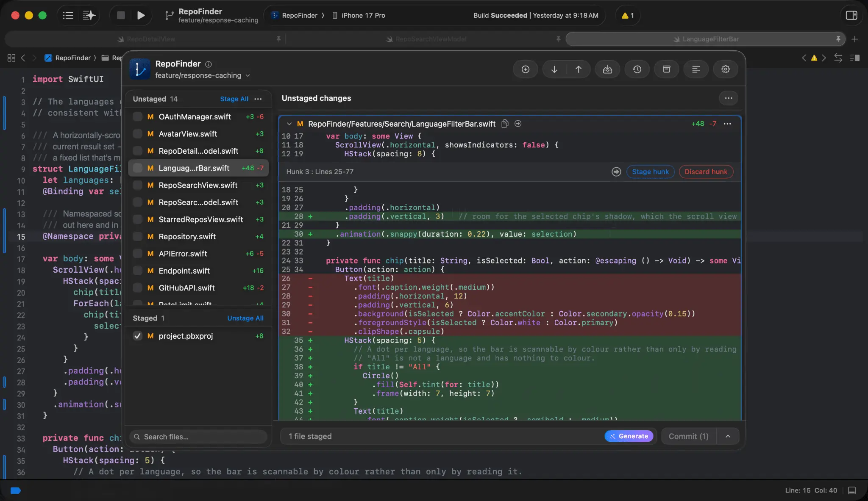Click RepoFinder in the breadcrumb path
The height and width of the screenshot is (501, 868).
click(68, 58)
